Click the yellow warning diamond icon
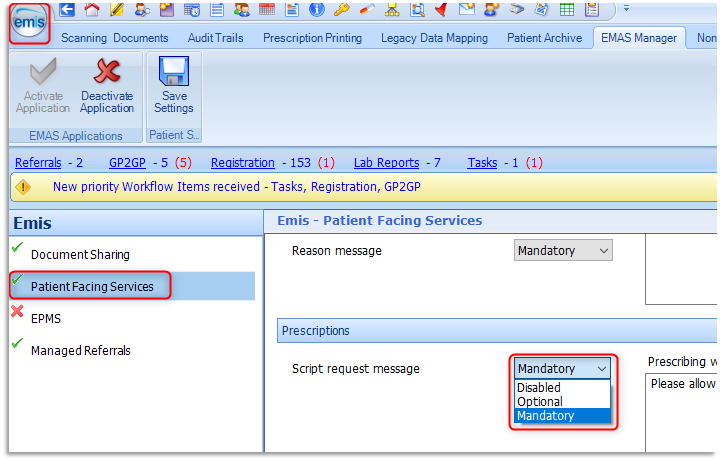This screenshot has height=461, width=720. pyautogui.click(x=23, y=187)
